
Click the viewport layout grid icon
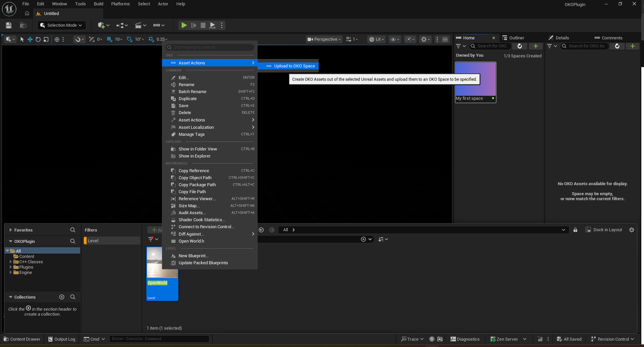pos(445,39)
